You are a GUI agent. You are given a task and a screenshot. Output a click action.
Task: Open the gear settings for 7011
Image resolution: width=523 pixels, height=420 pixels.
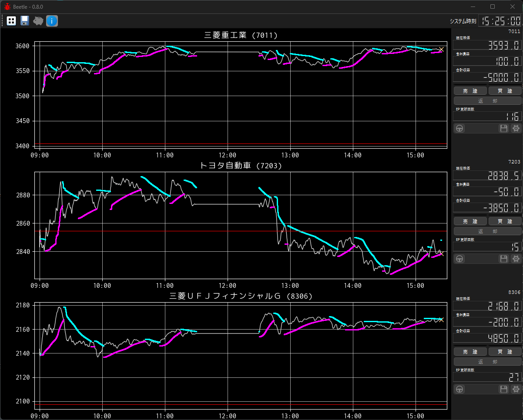[x=516, y=128]
